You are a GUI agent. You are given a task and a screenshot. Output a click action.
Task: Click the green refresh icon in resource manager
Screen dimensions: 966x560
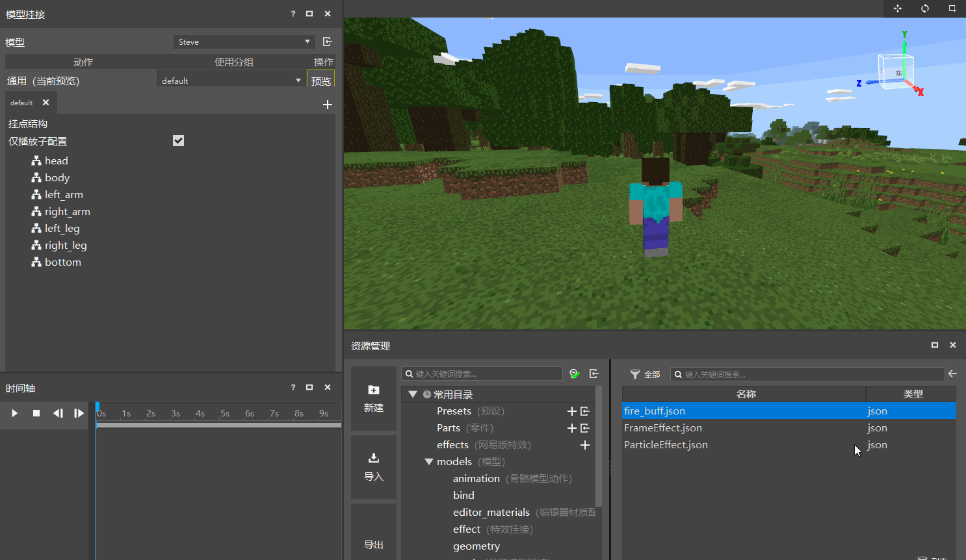575,374
